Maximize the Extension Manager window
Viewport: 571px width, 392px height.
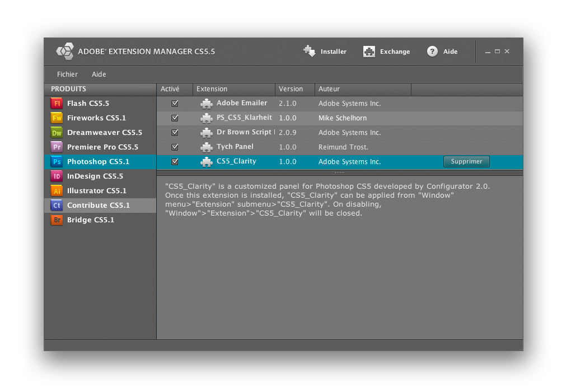498,52
